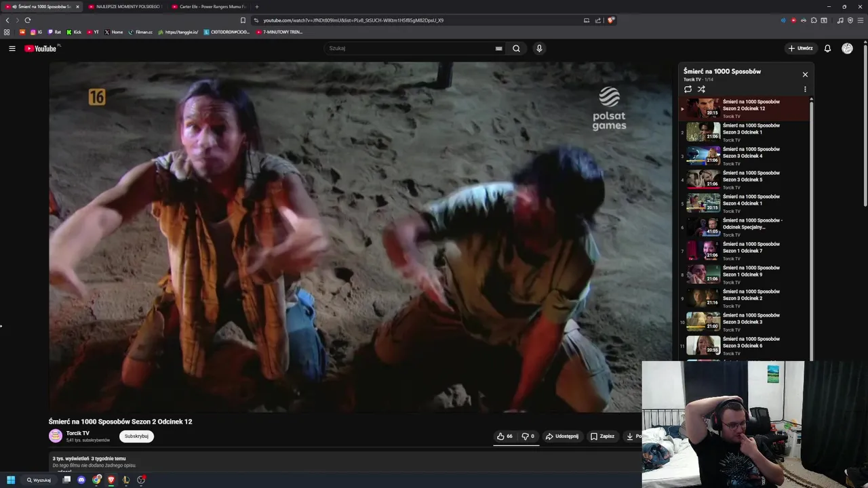Open Discord from the taskbar
868x488 pixels.
(x=81, y=480)
